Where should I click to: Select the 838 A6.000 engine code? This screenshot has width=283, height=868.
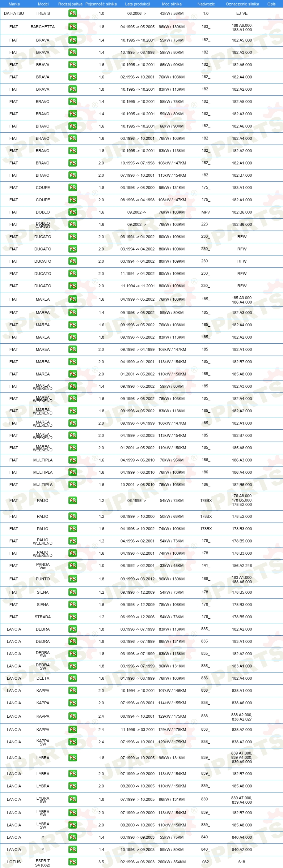pos(242,703)
